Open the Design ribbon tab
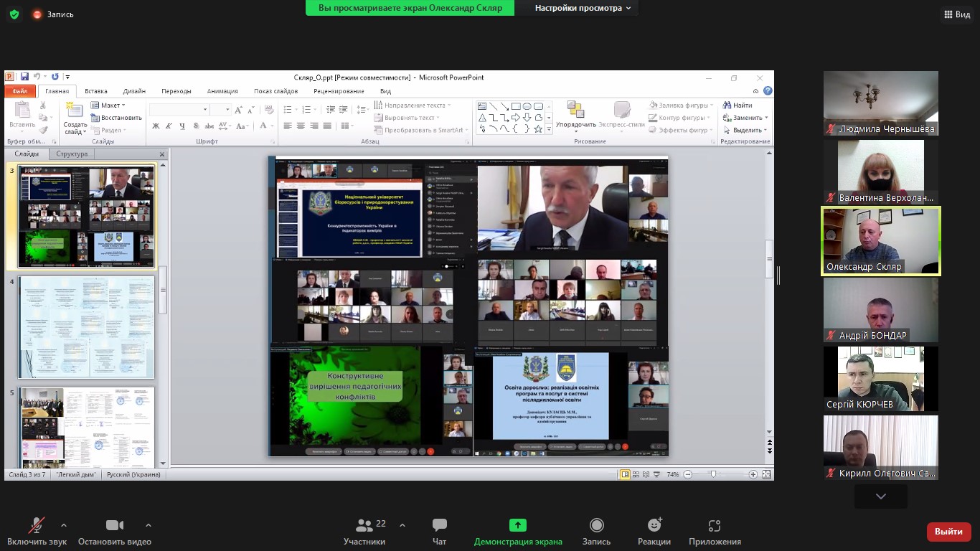 (x=134, y=91)
